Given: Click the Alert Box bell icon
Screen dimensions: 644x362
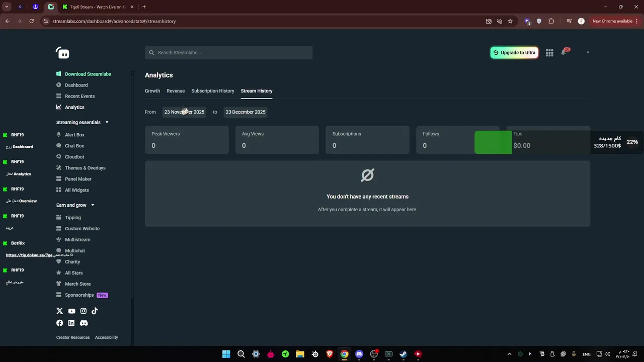Looking at the screenshot, I should [x=59, y=135].
